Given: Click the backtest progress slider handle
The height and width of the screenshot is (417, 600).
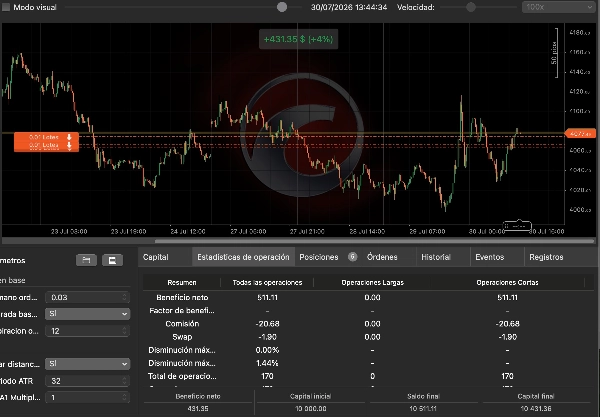Looking at the screenshot, I should [x=282, y=7].
